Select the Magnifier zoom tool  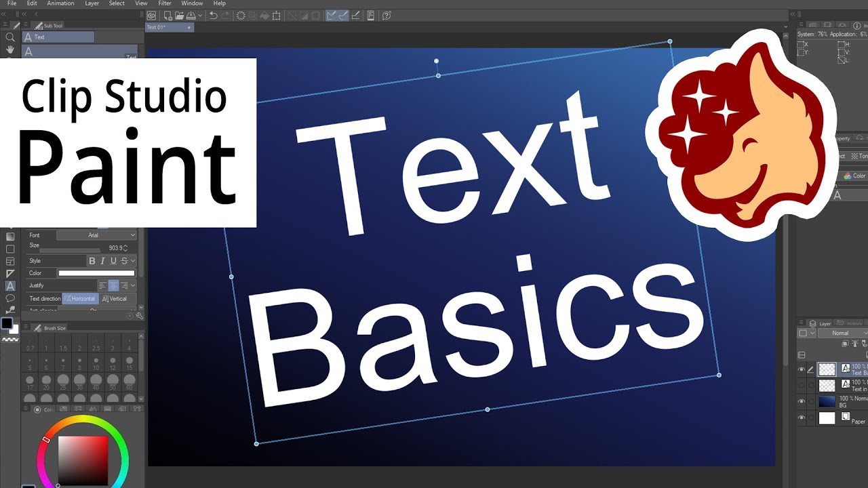point(10,37)
